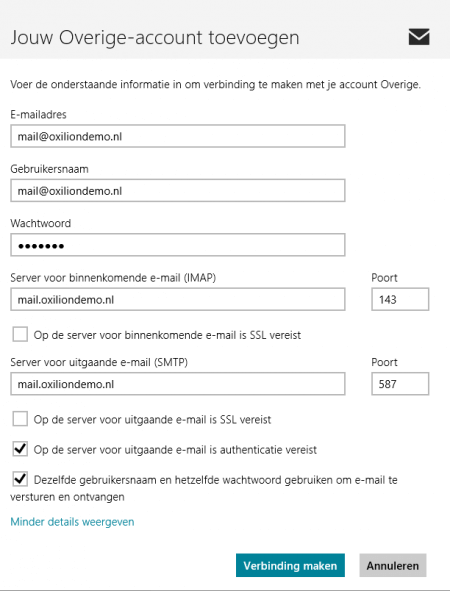
Task: Click the IMAP incoming server field
Action: point(178,299)
